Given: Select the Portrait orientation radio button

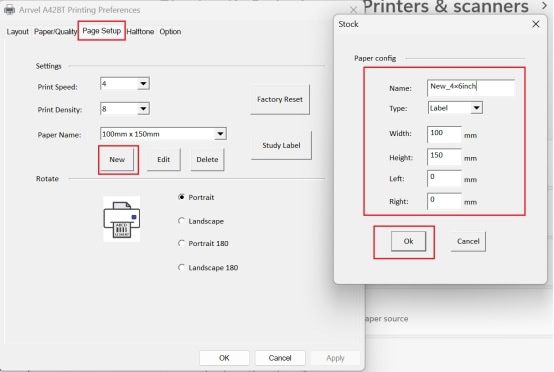Looking at the screenshot, I should (x=181, y=197).
